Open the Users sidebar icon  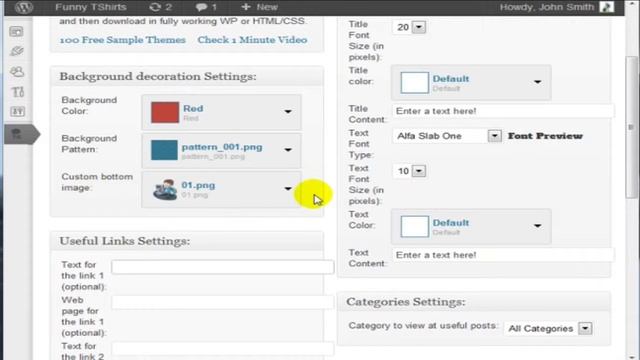pyautogui.click(x=17, y=72)
